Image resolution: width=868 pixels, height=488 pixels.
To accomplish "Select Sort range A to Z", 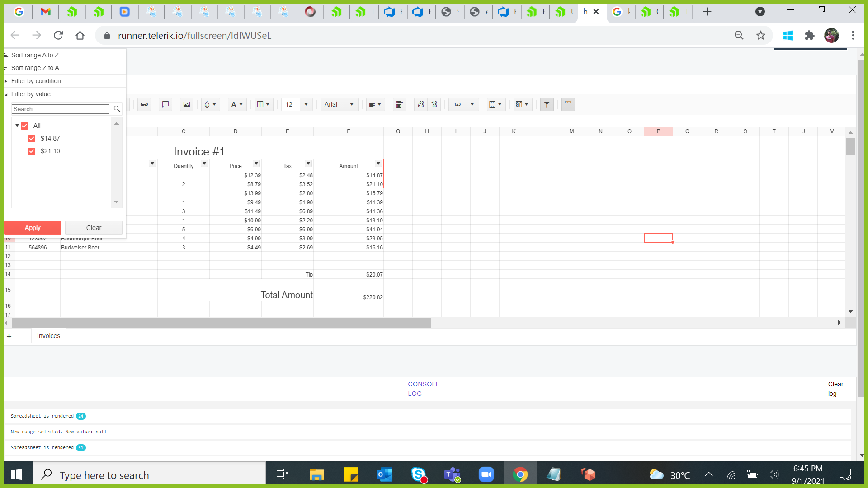I will [35, 55].
